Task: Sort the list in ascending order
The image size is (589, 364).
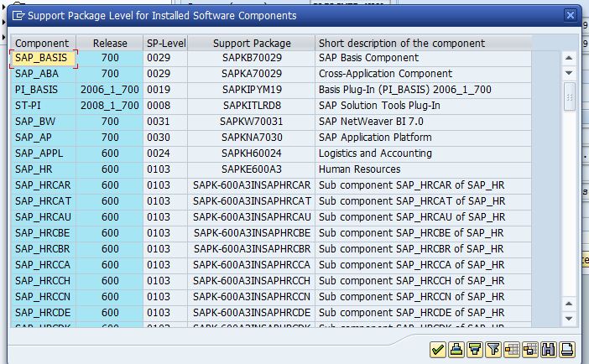Action: (x=456, y=350)
